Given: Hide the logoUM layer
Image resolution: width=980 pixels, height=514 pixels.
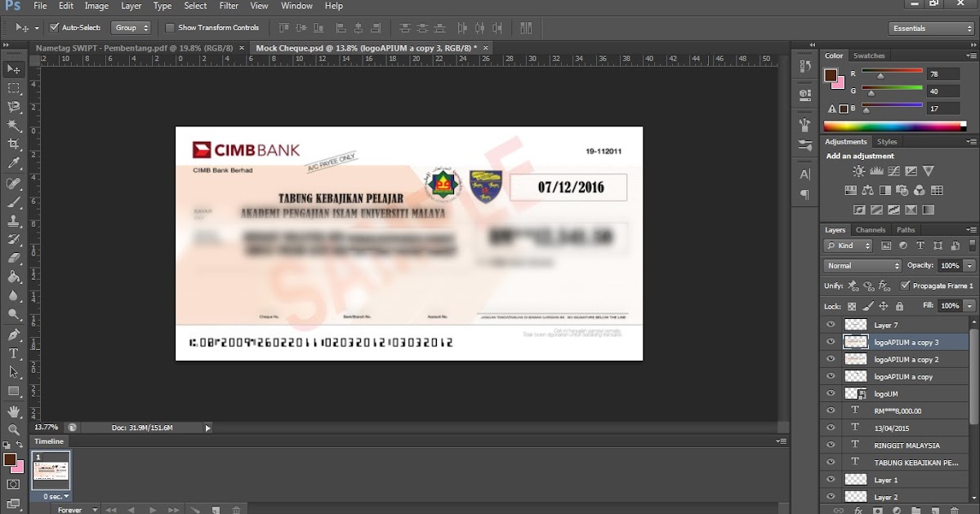Looking at the screenshot, I should (831, 393).
